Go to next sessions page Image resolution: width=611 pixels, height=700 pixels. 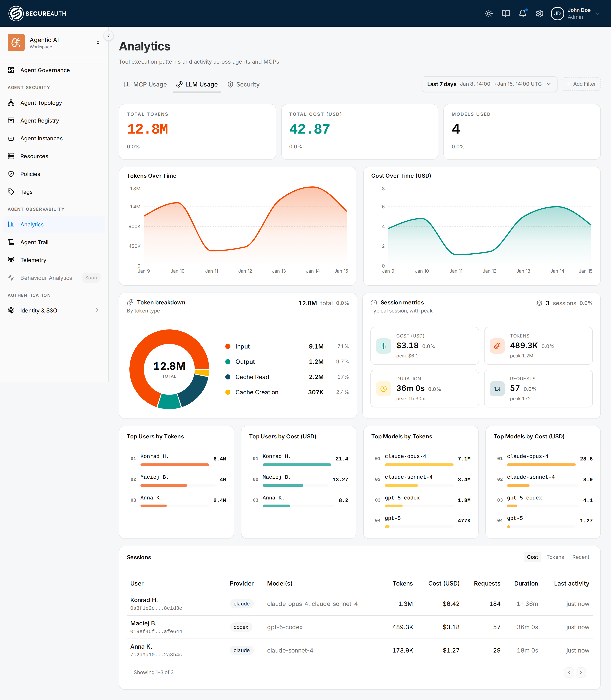581,672
